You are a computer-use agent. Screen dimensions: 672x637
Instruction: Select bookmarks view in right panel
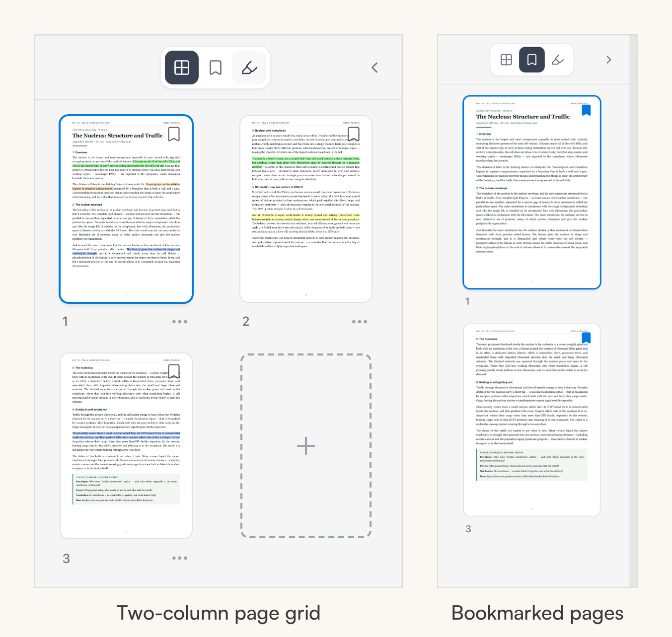coord(532,60)
